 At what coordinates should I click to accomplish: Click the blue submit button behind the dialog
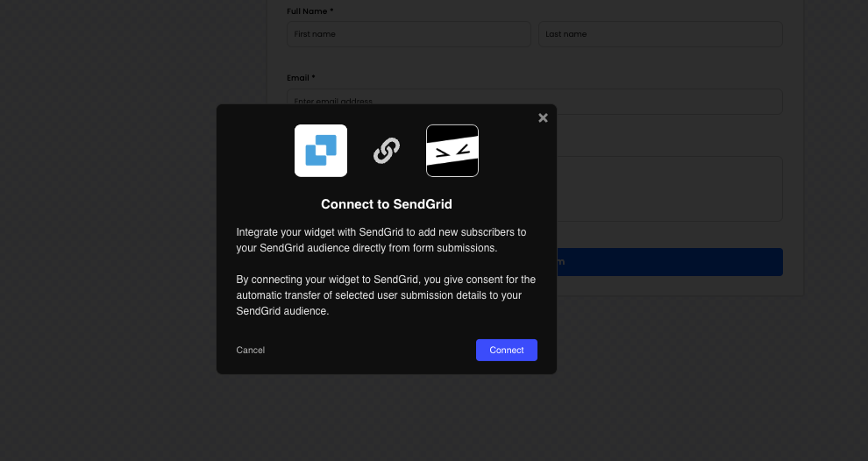click(669, 262)
